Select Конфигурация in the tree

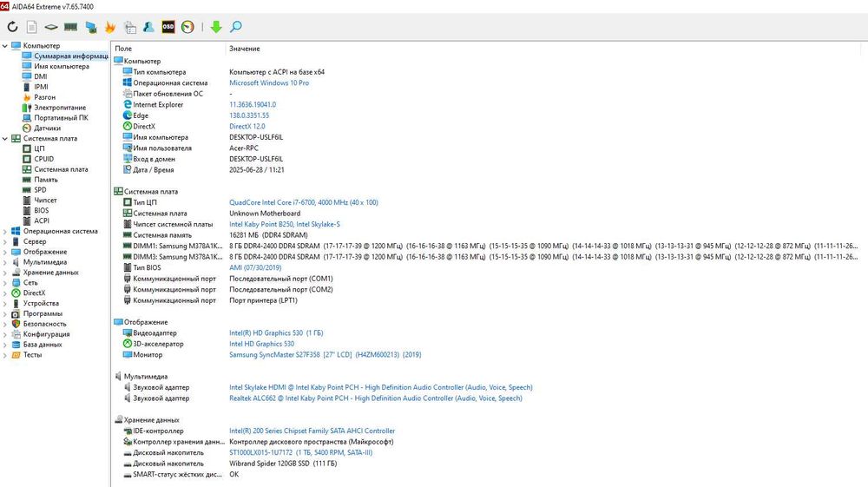click(47, 334)
